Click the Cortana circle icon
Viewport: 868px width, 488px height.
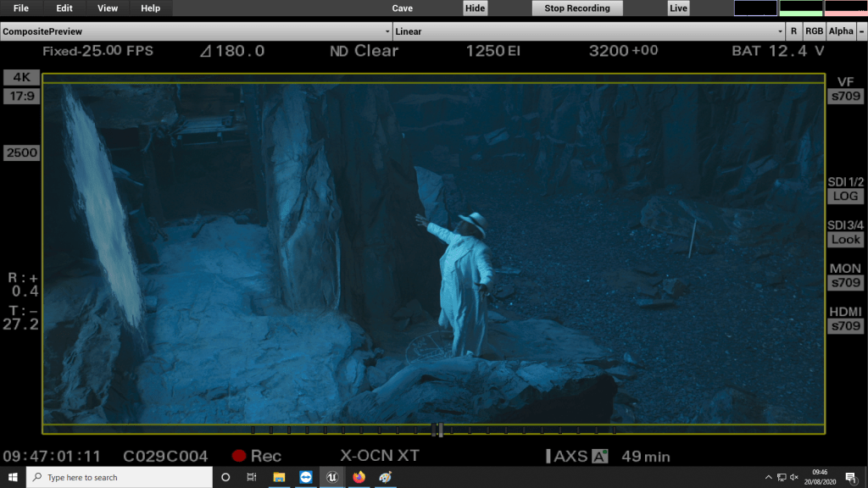point(225,477)
